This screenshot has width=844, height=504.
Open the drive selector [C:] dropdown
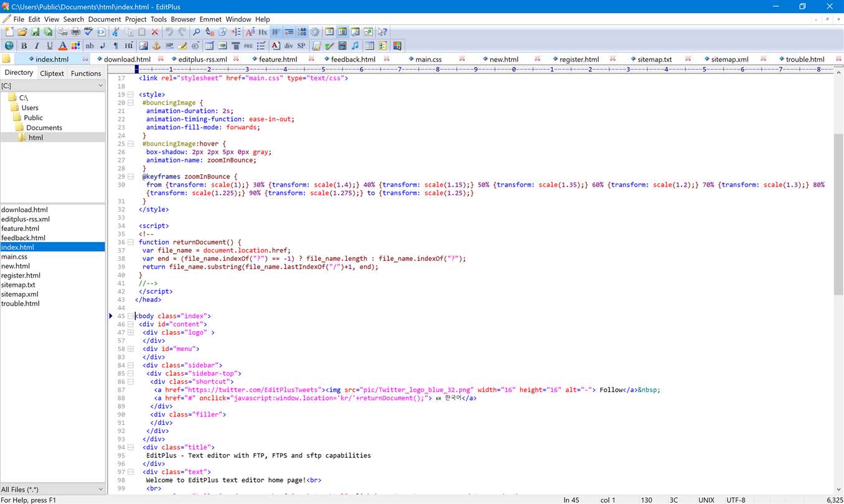point(100,86)
